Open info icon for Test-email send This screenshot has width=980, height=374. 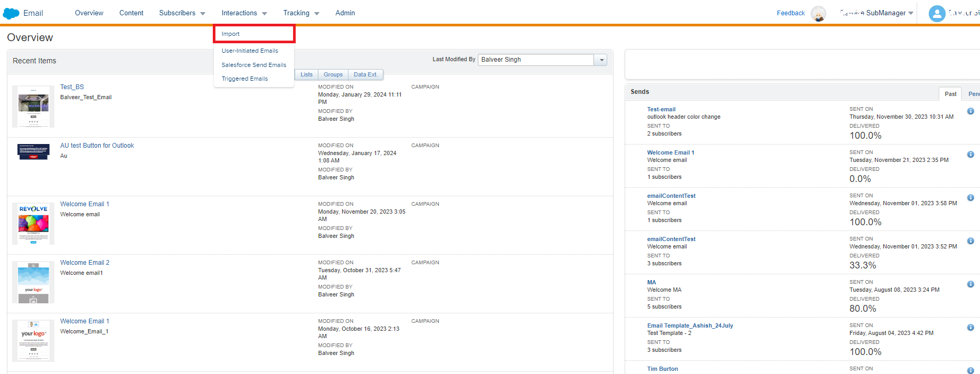[x=970, y=111]
